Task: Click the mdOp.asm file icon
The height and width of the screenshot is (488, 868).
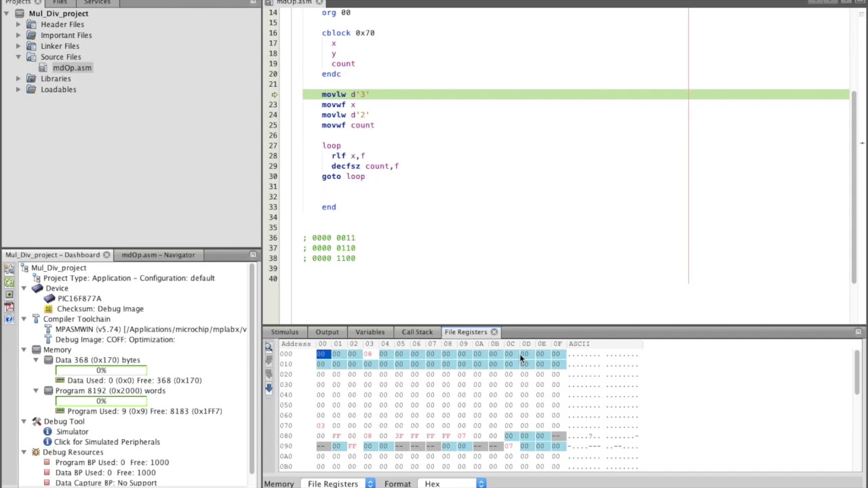Action: click(43, 68)
